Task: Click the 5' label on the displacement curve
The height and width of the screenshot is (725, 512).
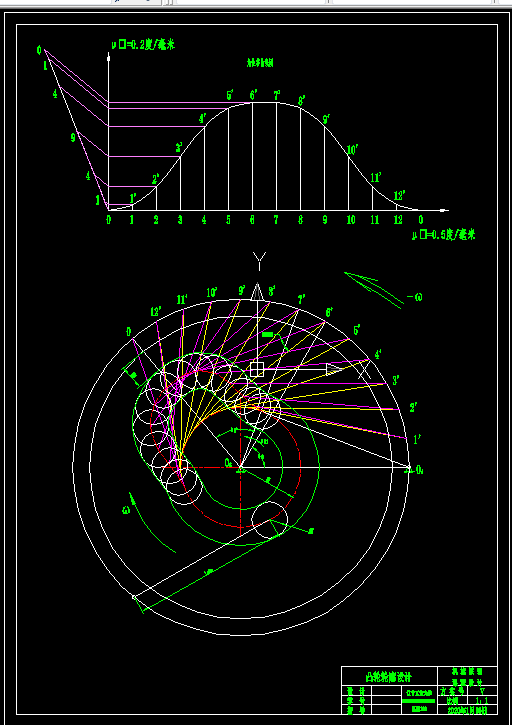Action: [x=230, y=96]
